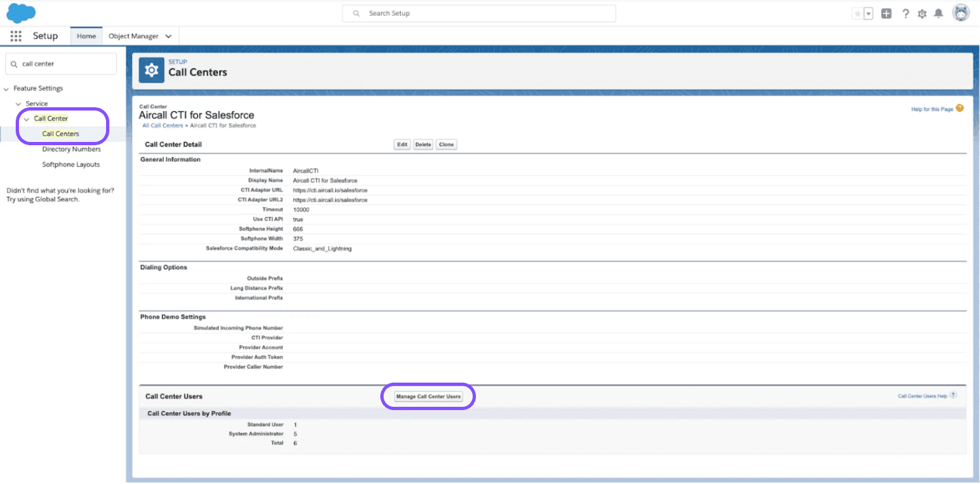Collapse the Call Center tree node
This screenshot has height=484, width=980.
[25, 118]
